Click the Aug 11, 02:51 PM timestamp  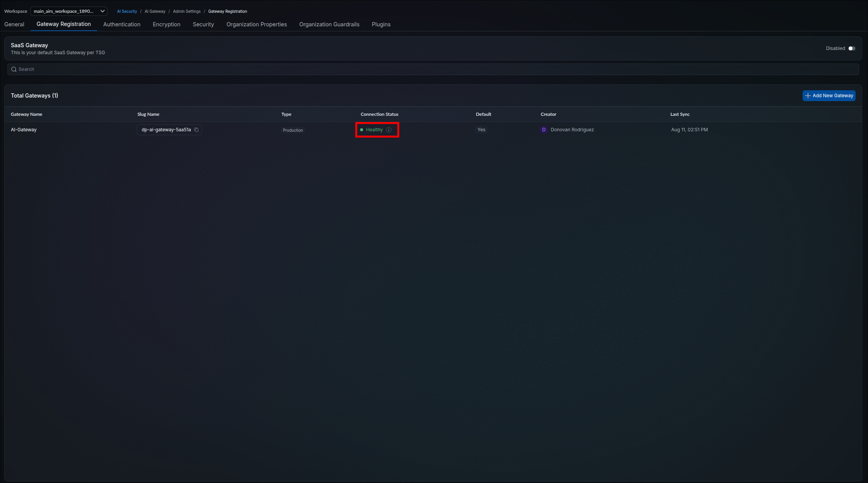[x=690, y=130]
